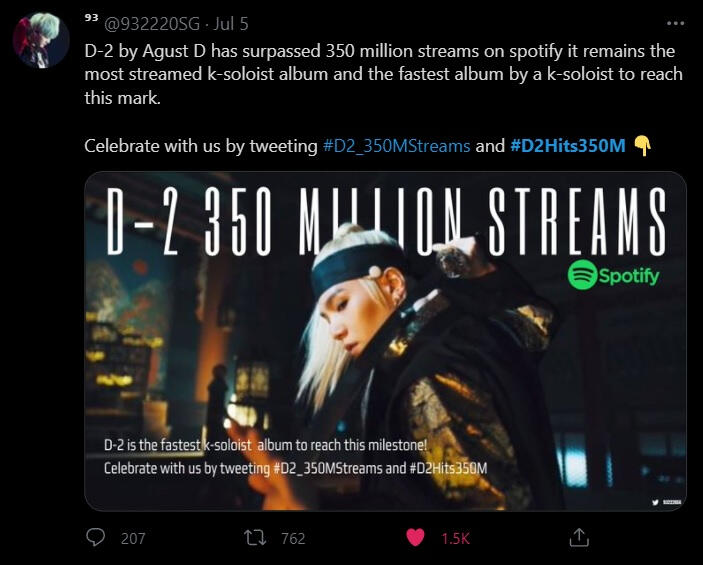The width and height of the screenshot is (703, 565).
Task: Open the profile picture avatar
Action: [x=41, y=40]
